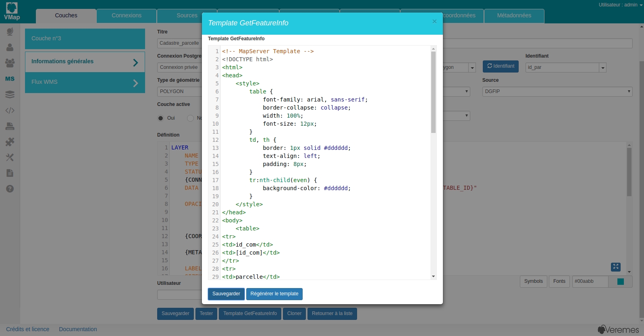
Task: Click the template editor scrollbar thumb
Action: [x=433, y=92]
